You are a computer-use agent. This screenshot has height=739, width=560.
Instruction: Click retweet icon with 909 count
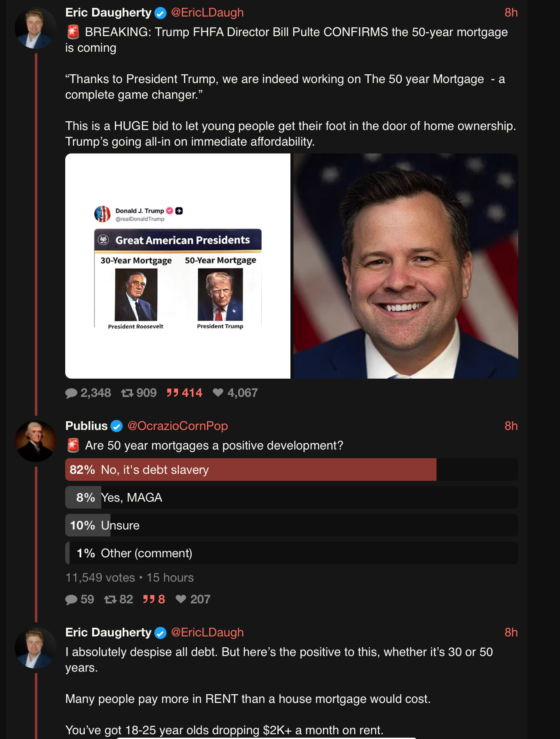[127, 393]
